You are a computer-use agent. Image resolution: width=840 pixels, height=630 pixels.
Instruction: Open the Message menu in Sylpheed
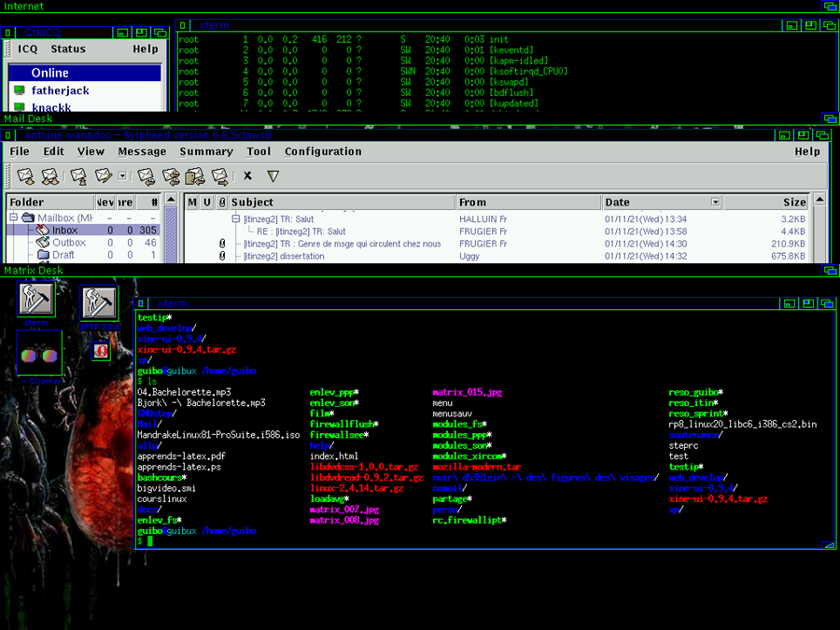142,151
